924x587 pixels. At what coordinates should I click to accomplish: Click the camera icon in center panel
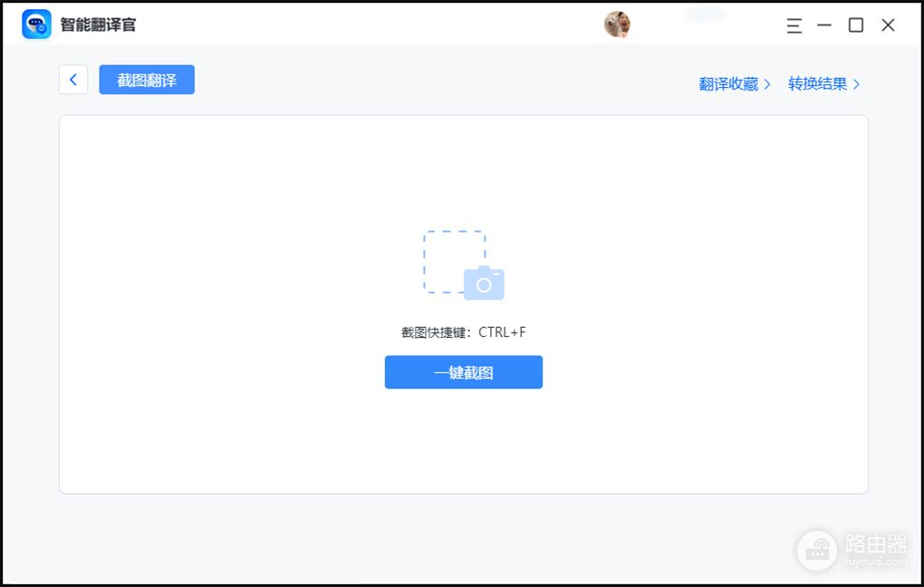(x=484, y=284)
